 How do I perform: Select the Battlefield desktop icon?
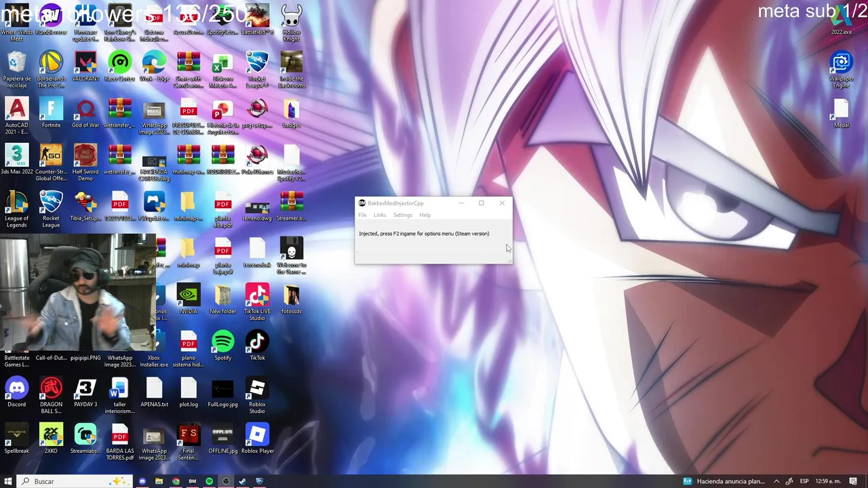(x=257, y=20)
